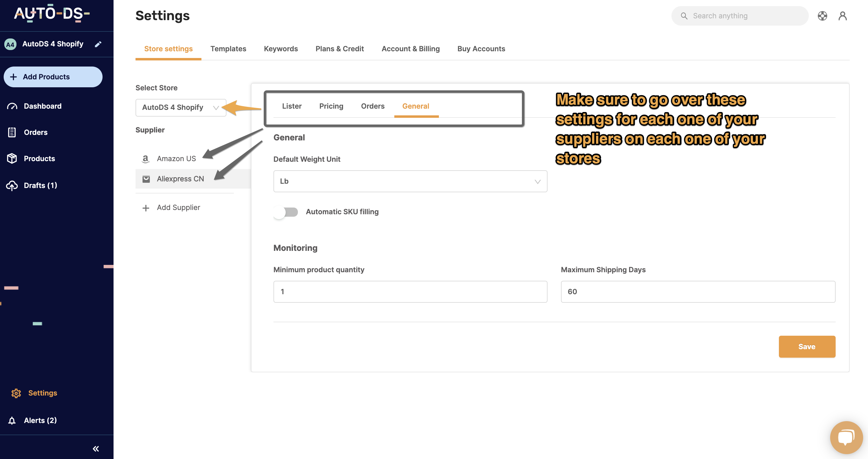Open the Buy Accounts tab
868x459 pixels.
[x=481, y=49]
